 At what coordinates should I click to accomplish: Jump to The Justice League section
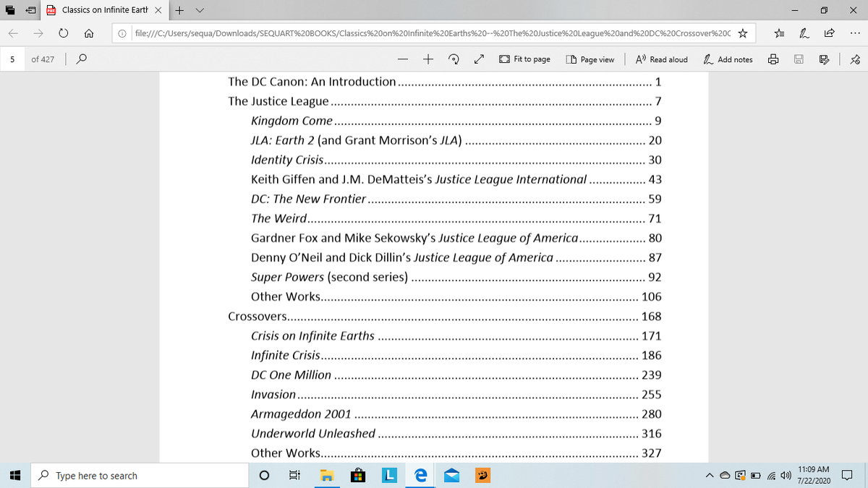[x=444, y=101]
